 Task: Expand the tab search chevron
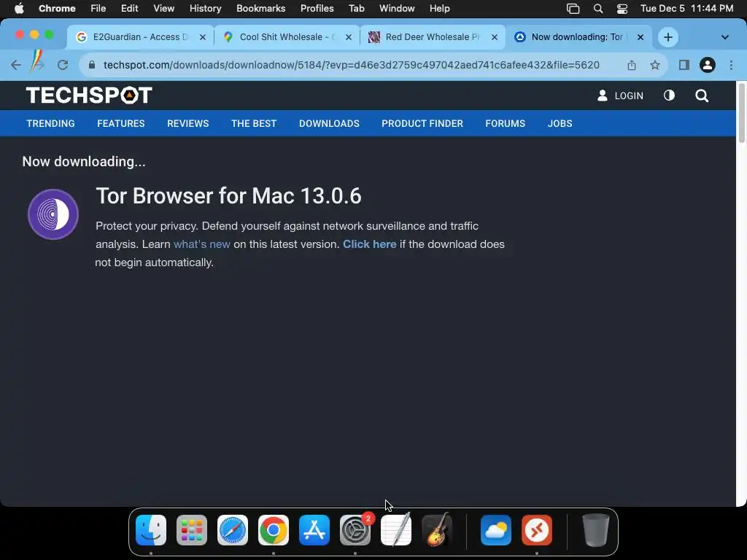tap(724, 37)
